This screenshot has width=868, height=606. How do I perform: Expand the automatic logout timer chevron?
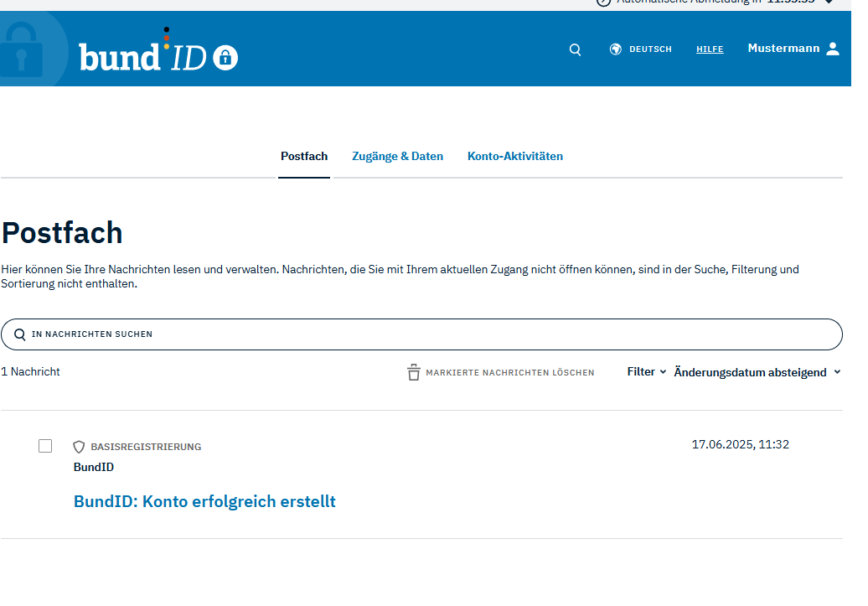point(829,2)
